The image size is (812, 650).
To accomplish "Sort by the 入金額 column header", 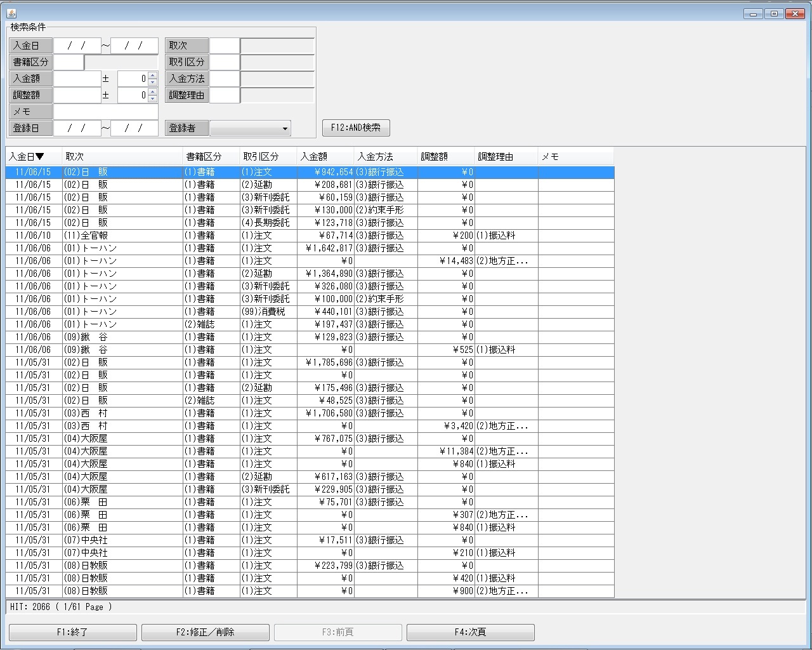I will 325,157.
